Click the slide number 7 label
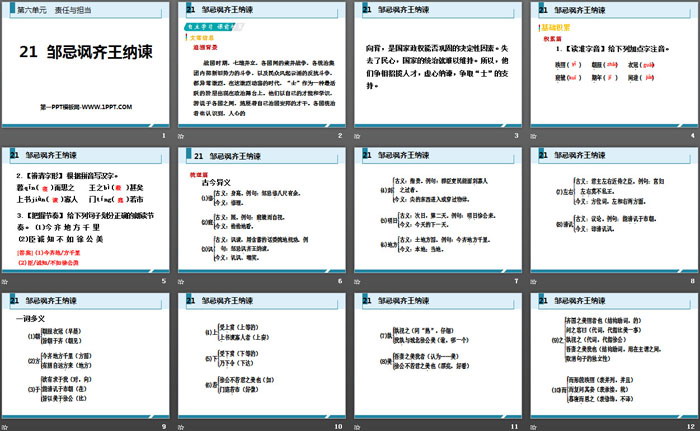700x431 pixels. click(515, 281)
